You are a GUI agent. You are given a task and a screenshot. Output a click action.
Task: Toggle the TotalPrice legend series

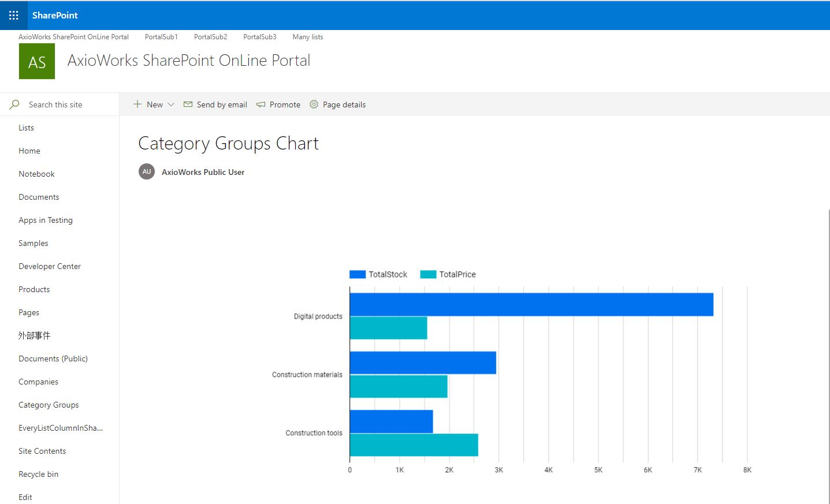click(448, 274)
